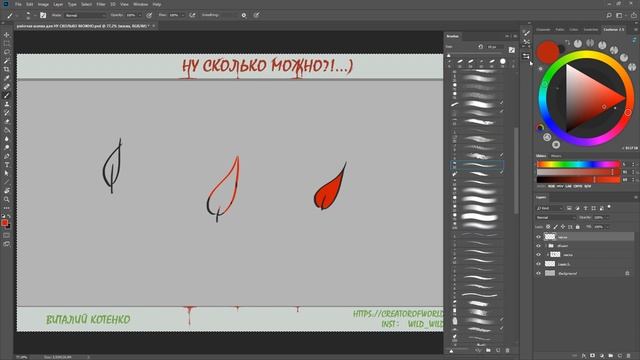Toggle visibility of Layer 1

(538, 264)
